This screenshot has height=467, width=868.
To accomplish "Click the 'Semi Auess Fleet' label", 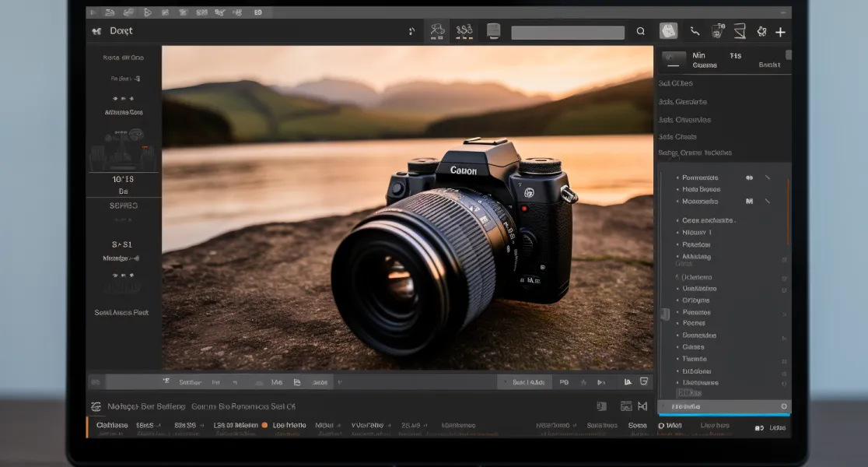I will [x=121, y=312].
